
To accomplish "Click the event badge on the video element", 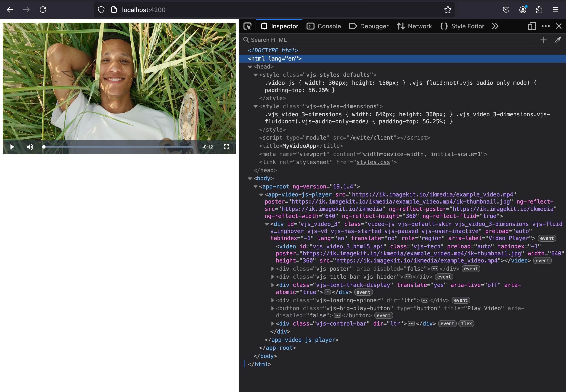I will pos(542,261).
